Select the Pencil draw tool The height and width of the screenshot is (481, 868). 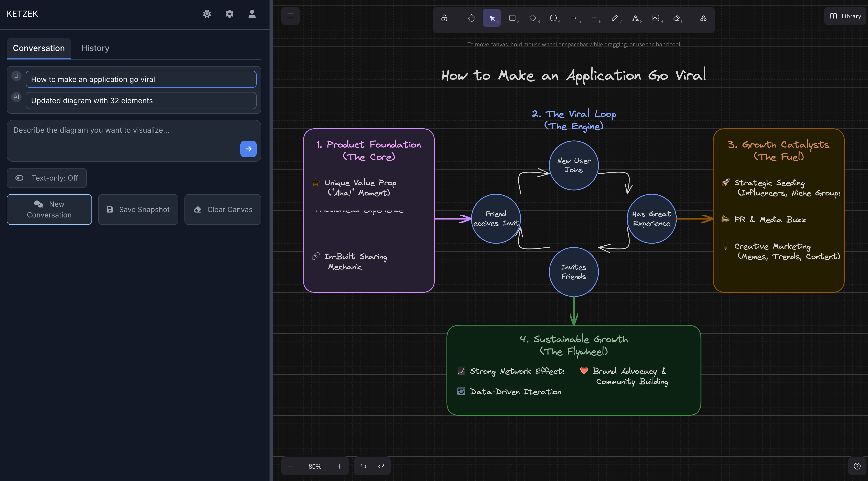[615, 18]
